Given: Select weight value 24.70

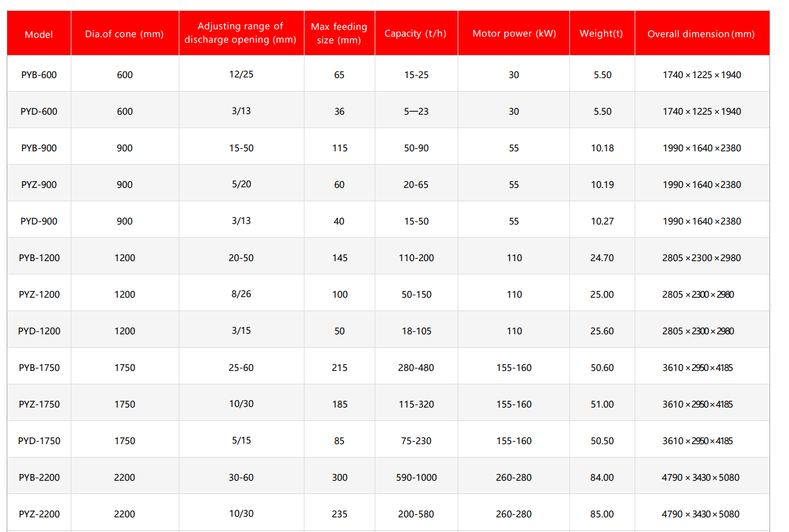Looking at the screenshot, I should 602,257.
